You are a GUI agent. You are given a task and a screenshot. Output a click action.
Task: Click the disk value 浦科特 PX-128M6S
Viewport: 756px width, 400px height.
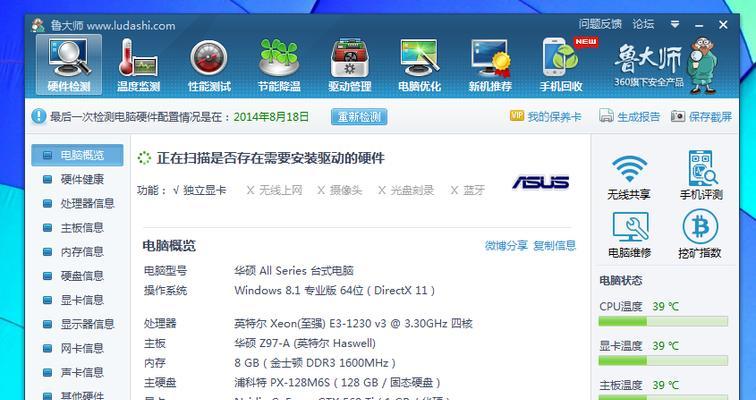pyautogui.click(x=338, y=383)
